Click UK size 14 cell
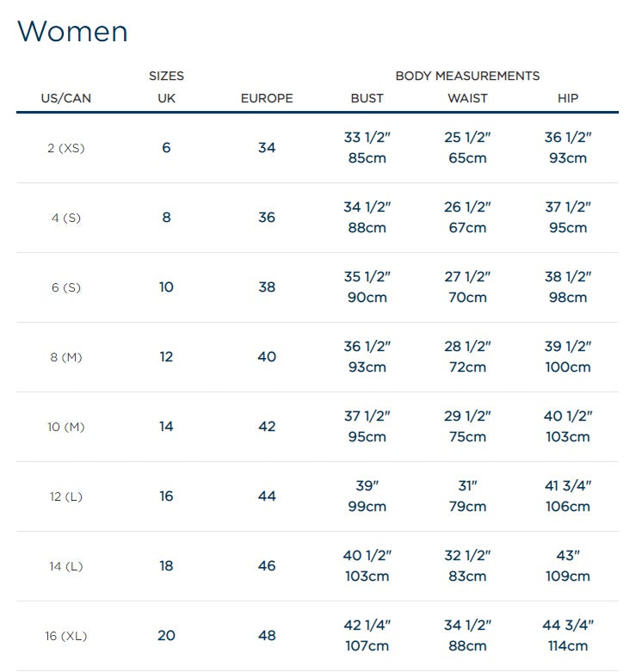Image resolution: width=642 pixels, height=672 pixels. 166,427
